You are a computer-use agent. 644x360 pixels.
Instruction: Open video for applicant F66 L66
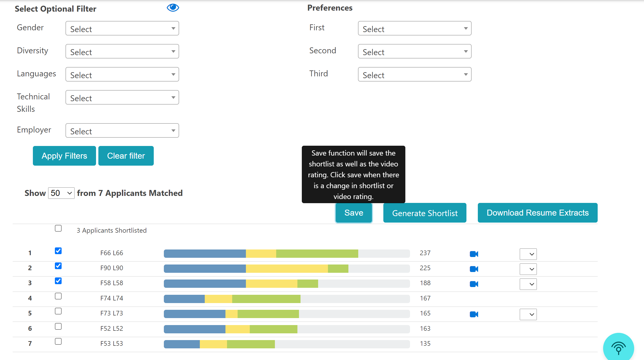coord(474,254)
